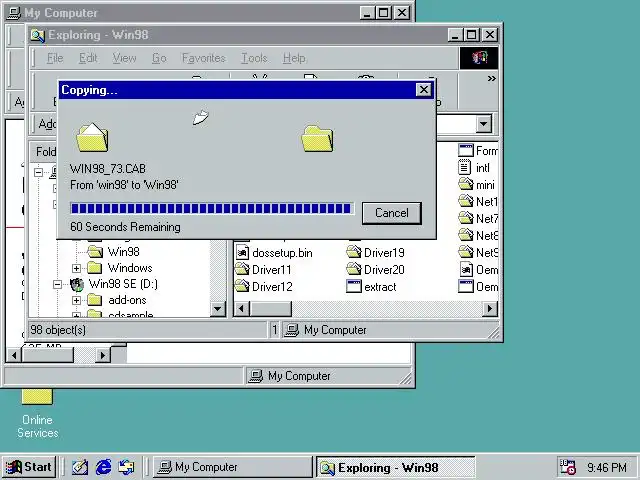Cancel the file copy operation
640x480 pixels.
[391, 213]
